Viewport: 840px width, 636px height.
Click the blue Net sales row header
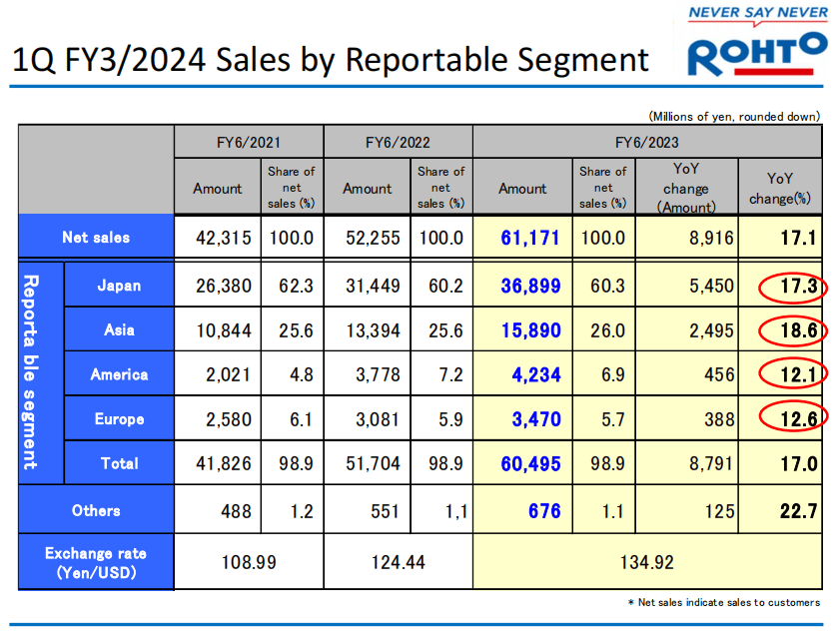tap(96, 238)
